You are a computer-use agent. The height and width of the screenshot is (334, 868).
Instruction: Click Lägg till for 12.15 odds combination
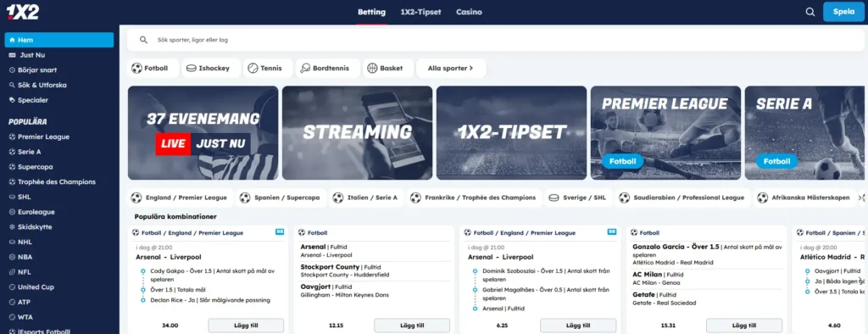pyautogui.click(x=412, y=326)
